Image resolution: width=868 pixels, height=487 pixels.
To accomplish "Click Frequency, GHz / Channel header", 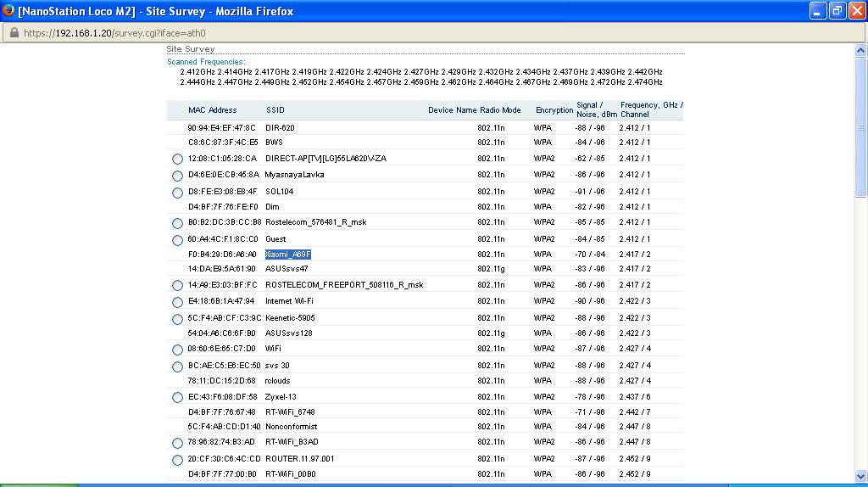I will click(x=652, y=109).
